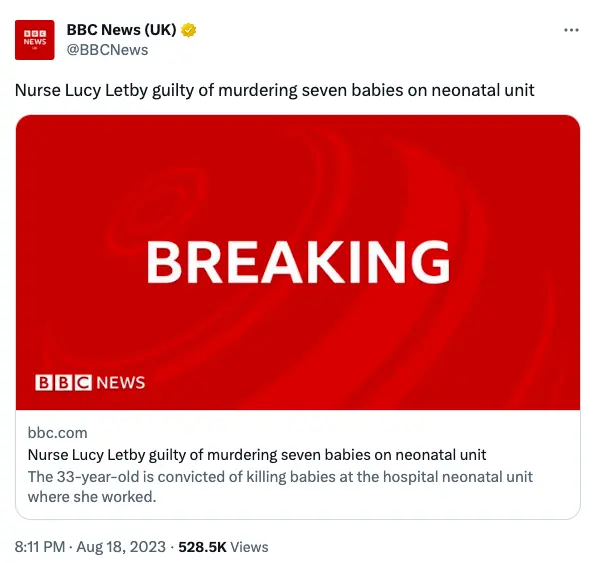Follow the bbc.com domain link
The height and width of the screenshot is (563, 596).
click(x=57, y=433)
